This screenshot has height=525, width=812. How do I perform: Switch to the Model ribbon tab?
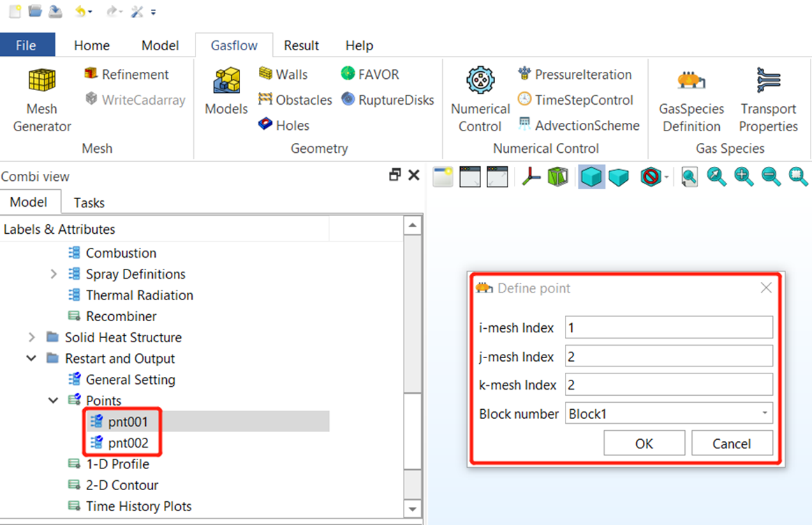pos(160,45)
